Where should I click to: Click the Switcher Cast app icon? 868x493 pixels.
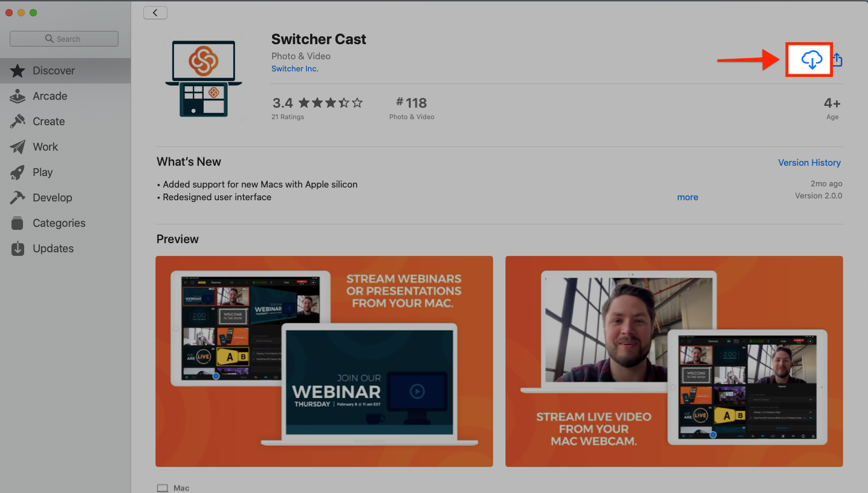(x=204, y=79)
